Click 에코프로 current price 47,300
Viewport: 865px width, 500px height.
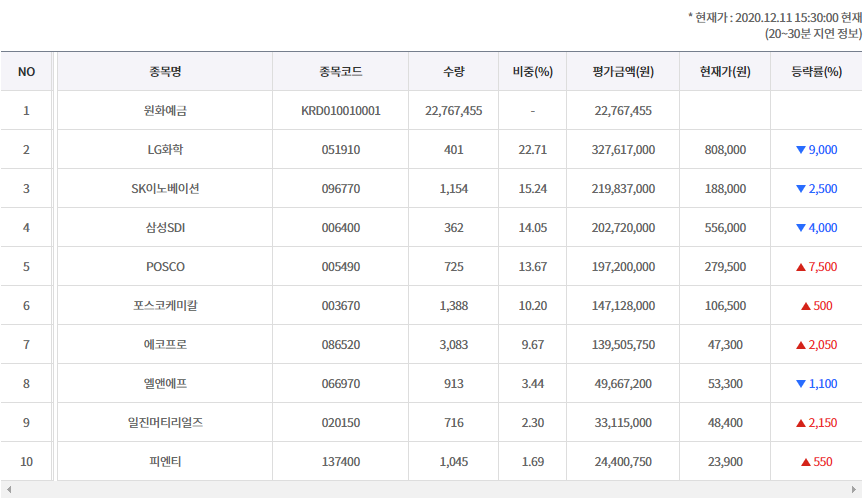(725, 345)
